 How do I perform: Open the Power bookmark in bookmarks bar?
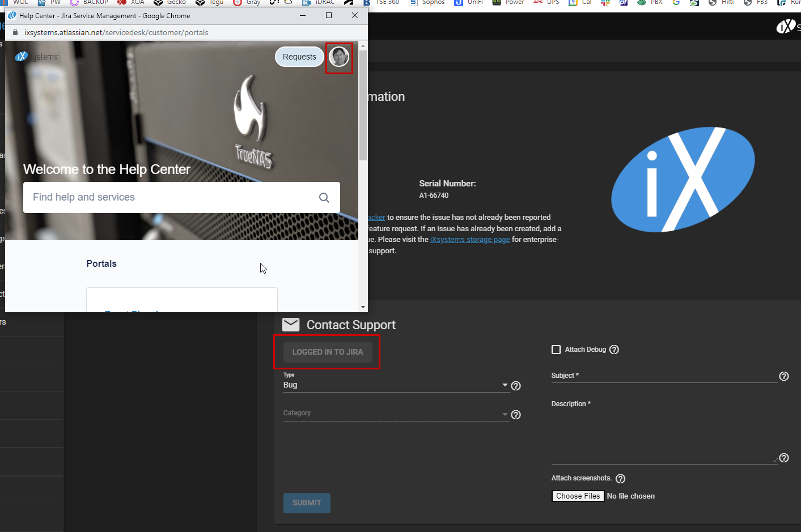coord(508,2)
